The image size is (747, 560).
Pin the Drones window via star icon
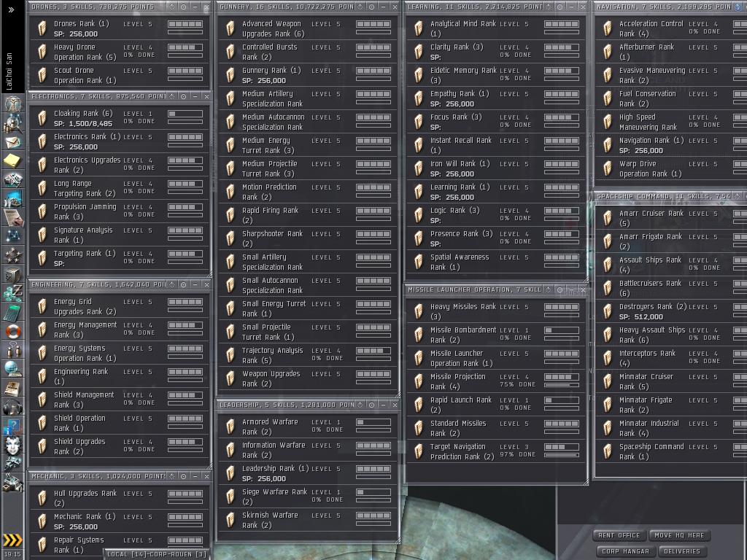pos(172,7)
